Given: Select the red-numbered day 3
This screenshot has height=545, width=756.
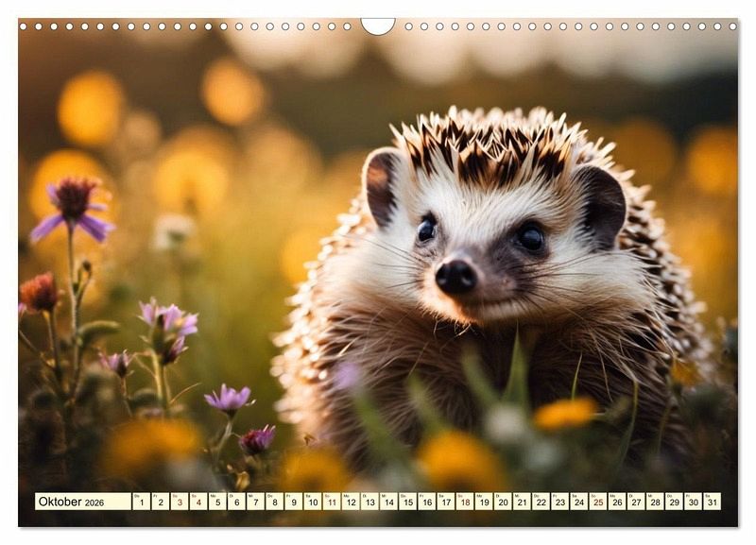Looking at the screenshot, I should pyautogui.click(x=179, y=502).
